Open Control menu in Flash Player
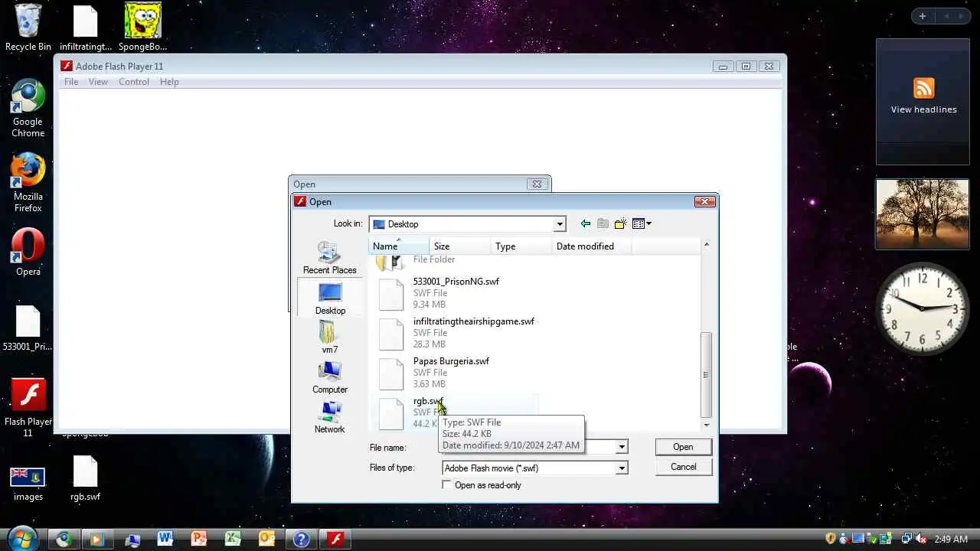980x551 pixels. [134, 82]
